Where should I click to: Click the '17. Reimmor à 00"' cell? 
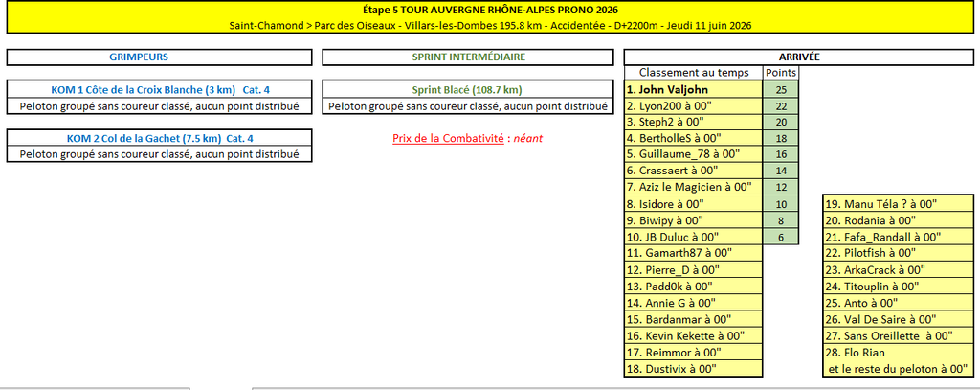[694, 353]
